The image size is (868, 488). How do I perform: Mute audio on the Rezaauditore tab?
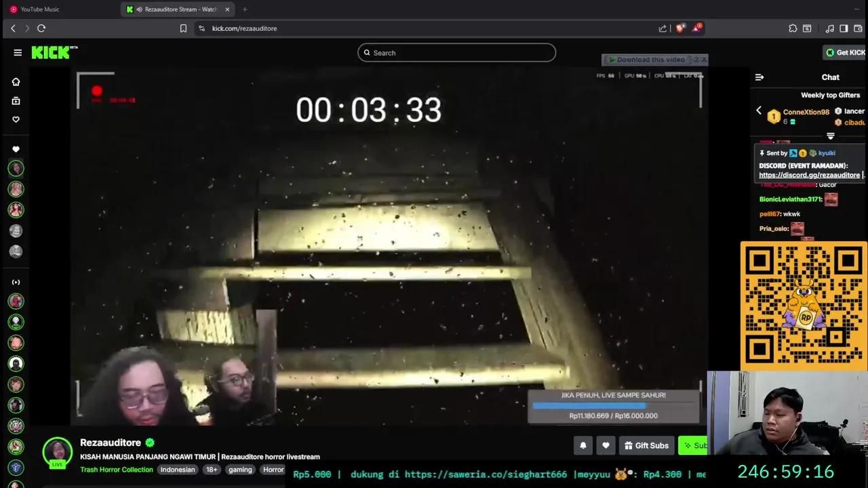coord(139,9)
